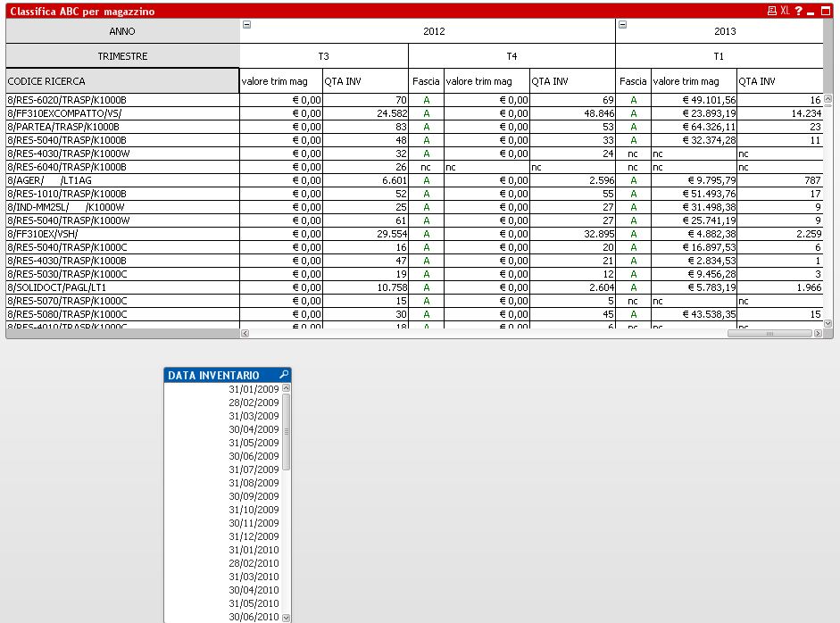This screenshot has width=840, height=623.
Task: Maximize the Classifica ABC per magazzino chart
Action: (826, 11)
